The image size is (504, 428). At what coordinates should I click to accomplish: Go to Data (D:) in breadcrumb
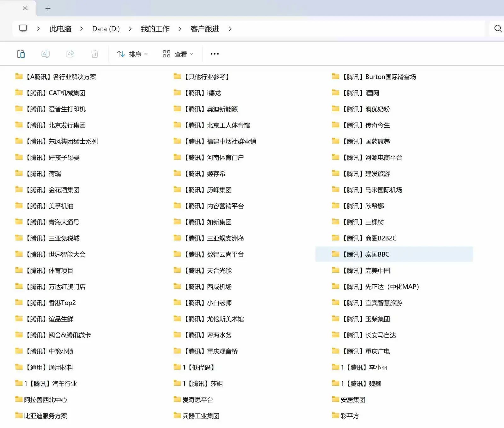click(x=106, y=29)
